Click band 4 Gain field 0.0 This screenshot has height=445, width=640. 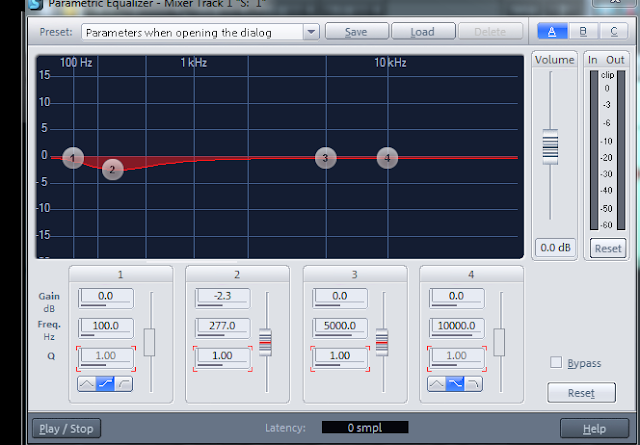(x=456, y=298)
